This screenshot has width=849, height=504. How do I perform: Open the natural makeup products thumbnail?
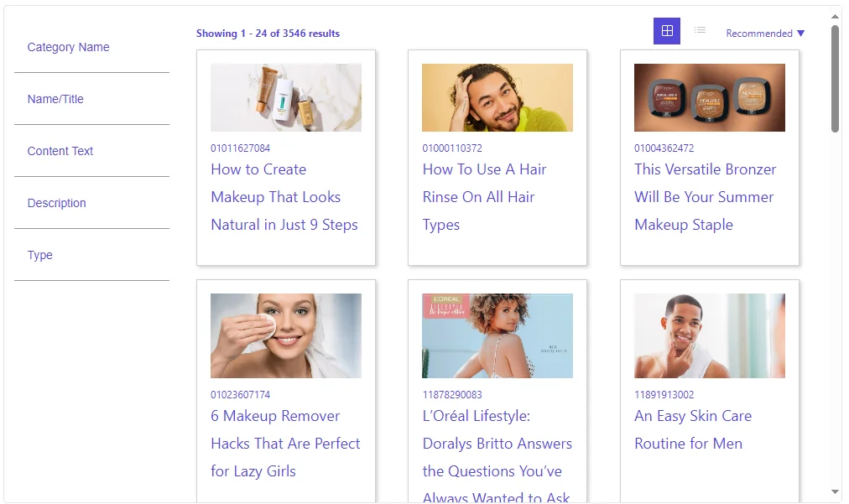(286, 97)
